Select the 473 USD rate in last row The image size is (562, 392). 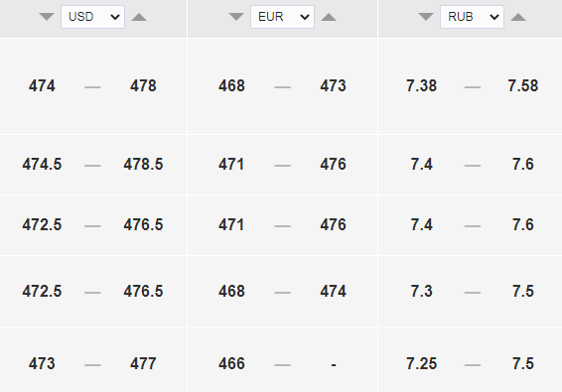[42, 363]
